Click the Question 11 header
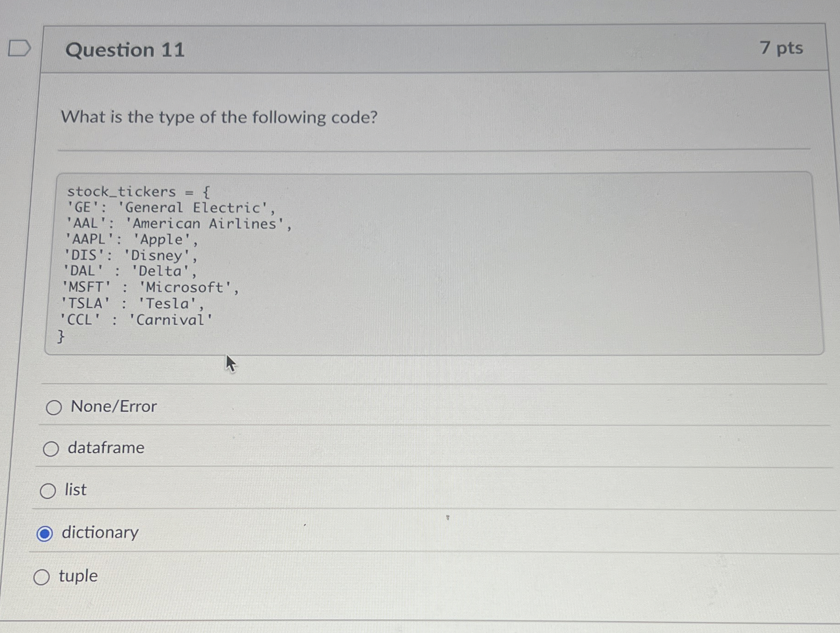This screenshot has height=633, width=840. (x=125, y=49)
